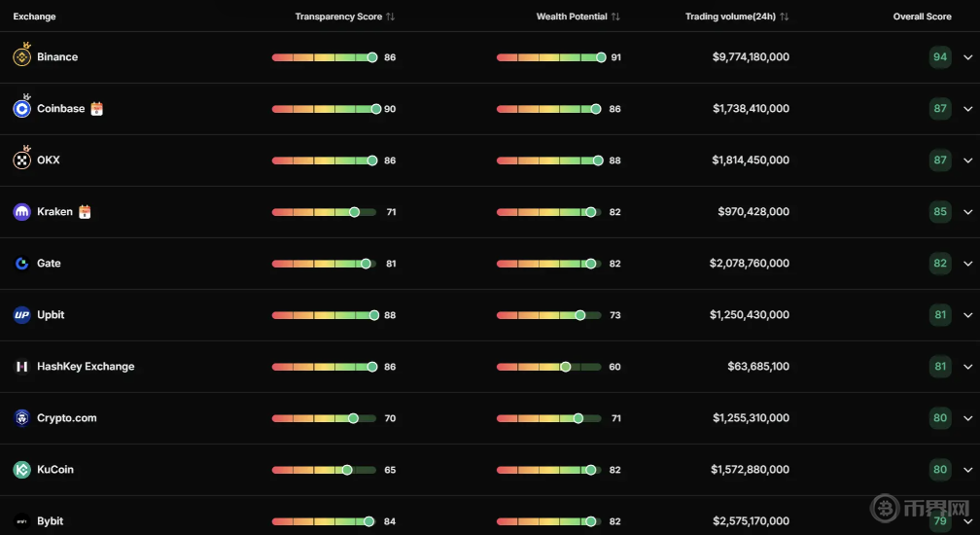Click the Upbit exchange logo

click(x=21, y=315)
